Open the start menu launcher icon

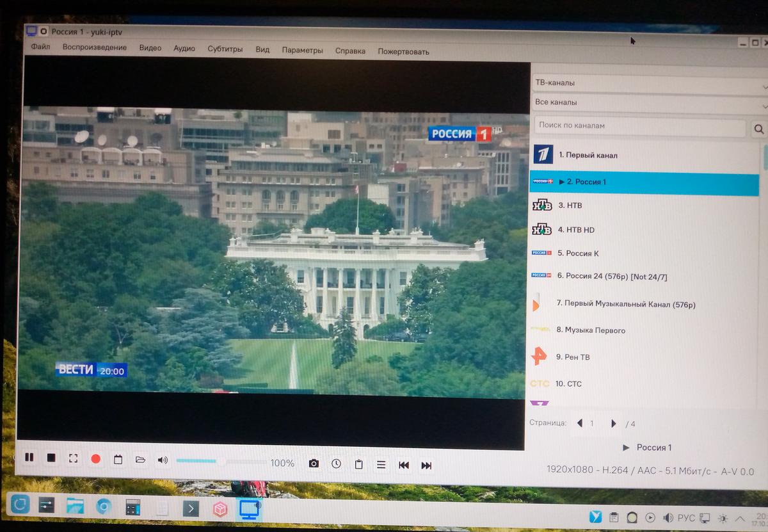[20, 505]
